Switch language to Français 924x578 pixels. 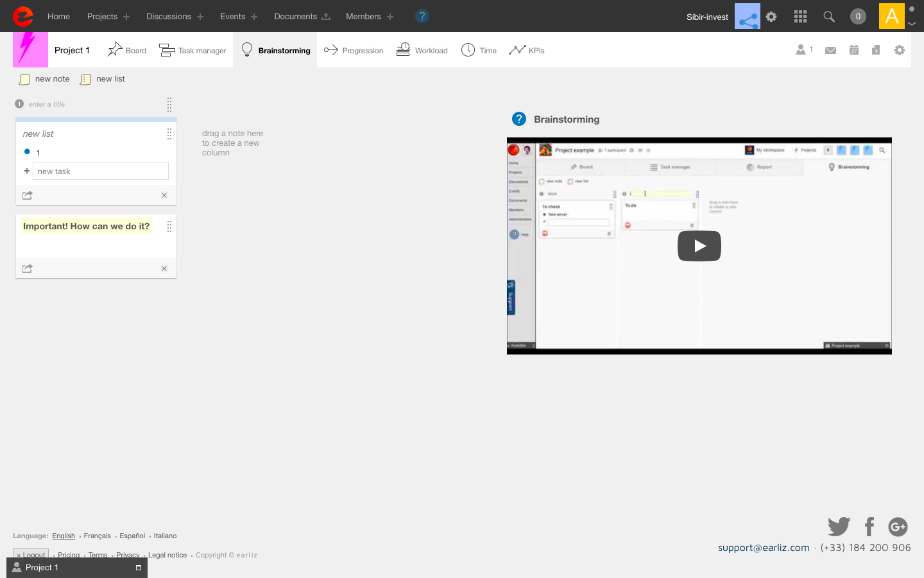97,536
